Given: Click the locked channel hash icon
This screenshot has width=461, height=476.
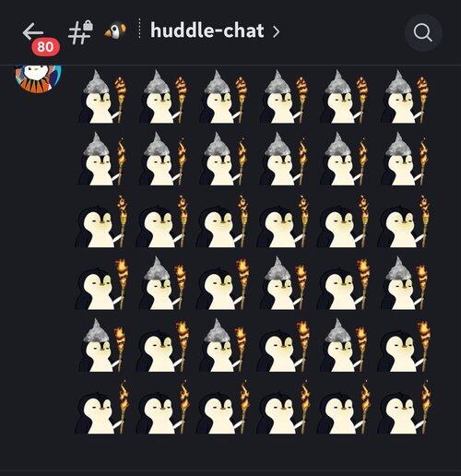Looking at the screenshot, I should click(x=80, y=32).
